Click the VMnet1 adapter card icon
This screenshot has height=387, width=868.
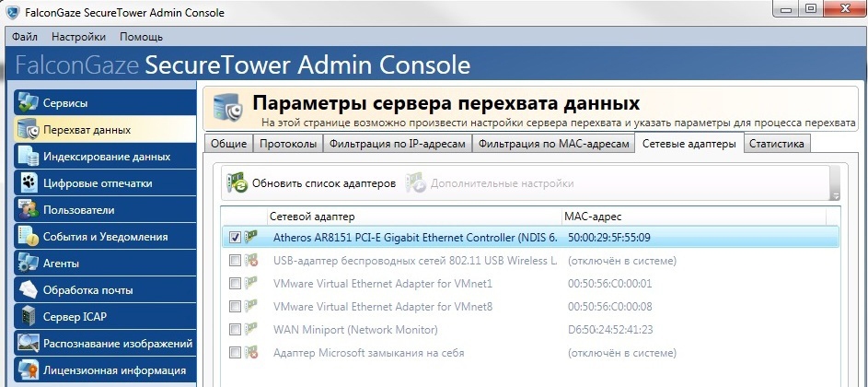click(252, 283)
